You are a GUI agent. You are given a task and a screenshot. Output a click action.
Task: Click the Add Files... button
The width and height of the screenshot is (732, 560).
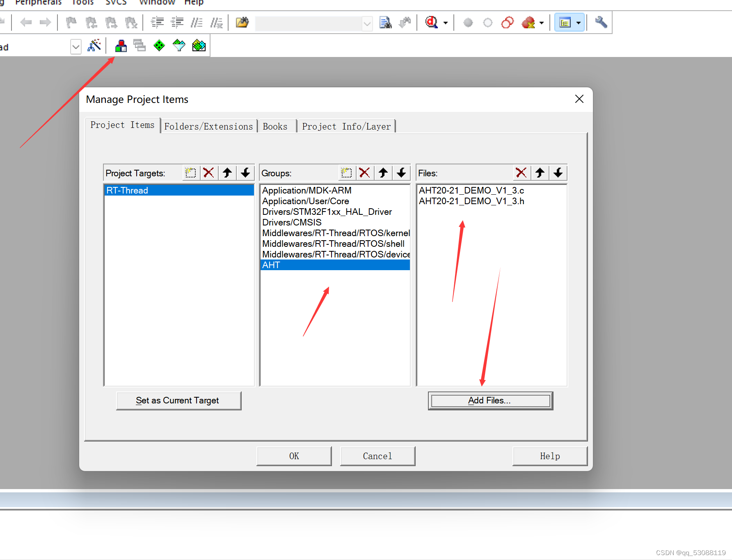(x=490, y=401)
